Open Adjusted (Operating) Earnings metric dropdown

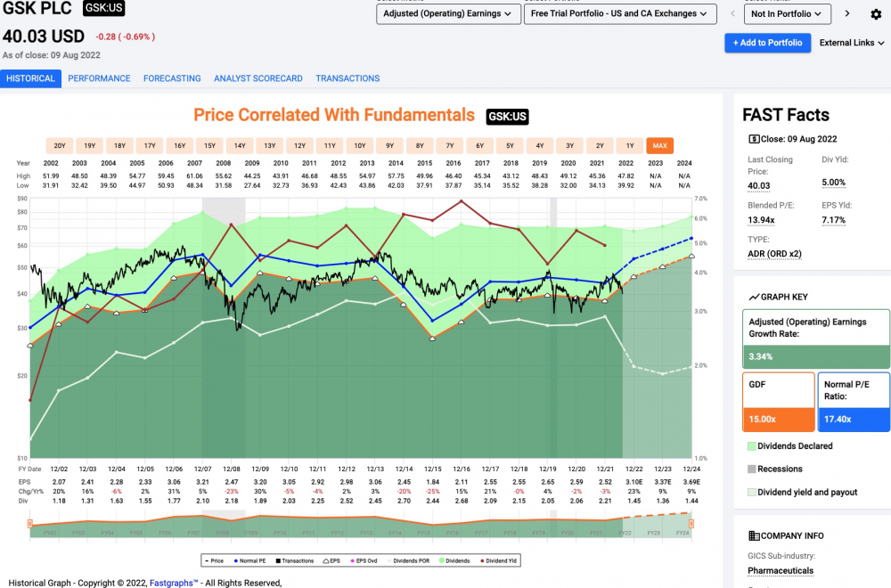448,13
